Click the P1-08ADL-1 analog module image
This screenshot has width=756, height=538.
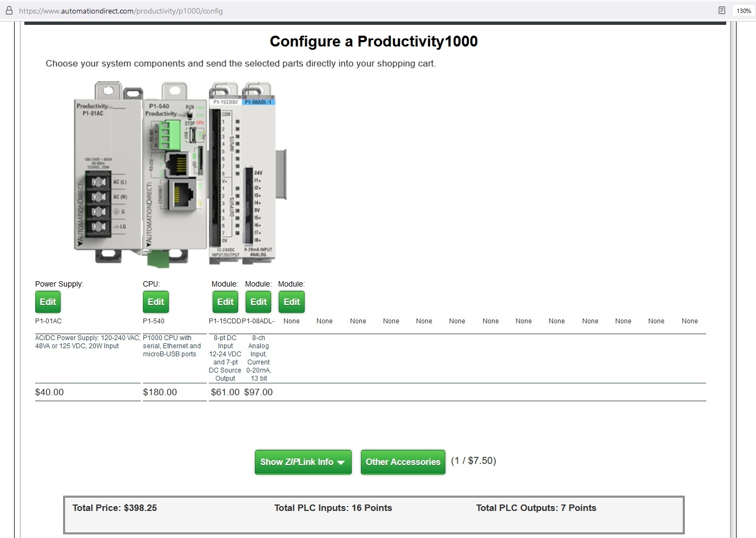click(x=260, y=173)
